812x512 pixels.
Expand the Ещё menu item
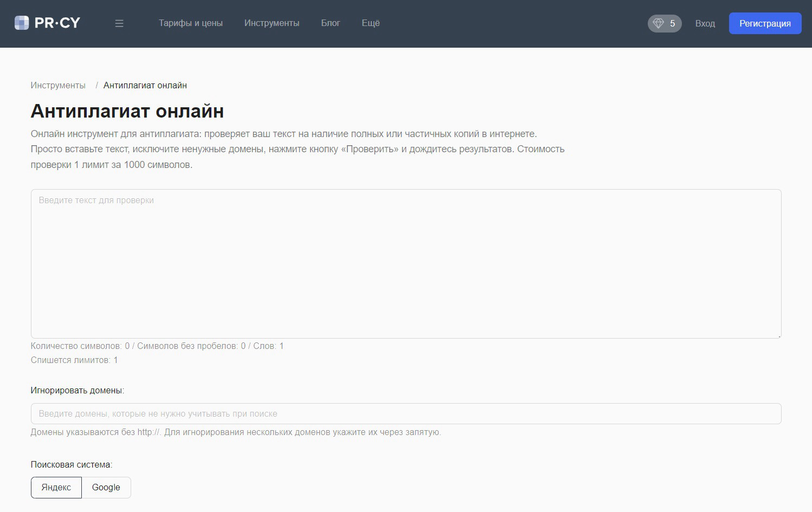click(x=371, y=23)
